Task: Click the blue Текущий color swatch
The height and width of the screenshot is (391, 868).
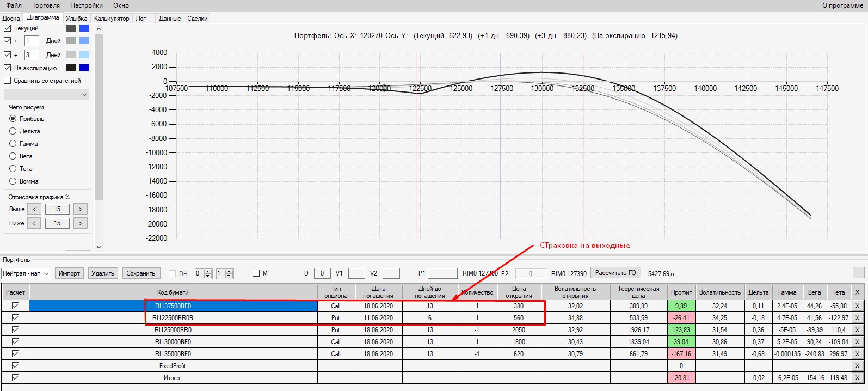Action: coord(84,28)
